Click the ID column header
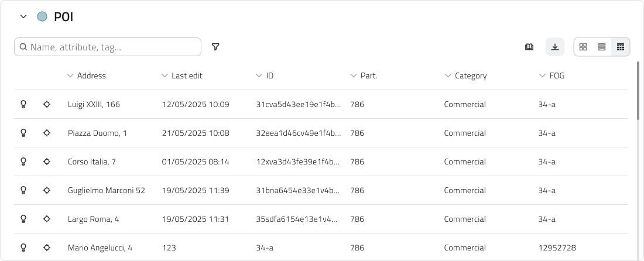 269,75
